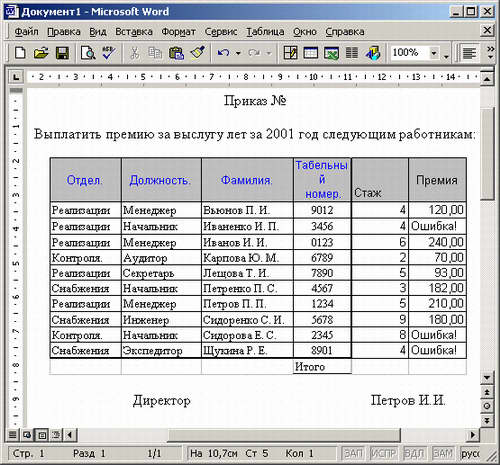The height and width of the screenshot is (465, 500).
Task: Click the tab alignment selector on the ruler
Action: tap(16, 77)
